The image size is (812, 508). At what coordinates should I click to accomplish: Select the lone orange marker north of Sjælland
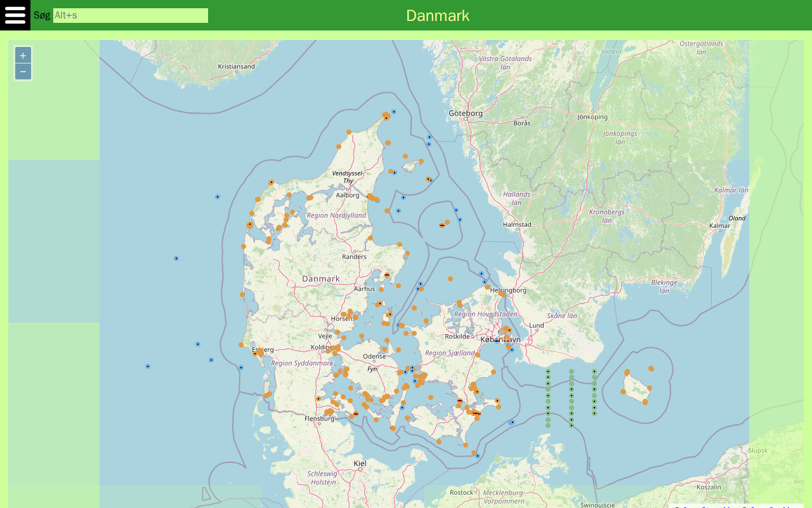click(x=450, y=279)
